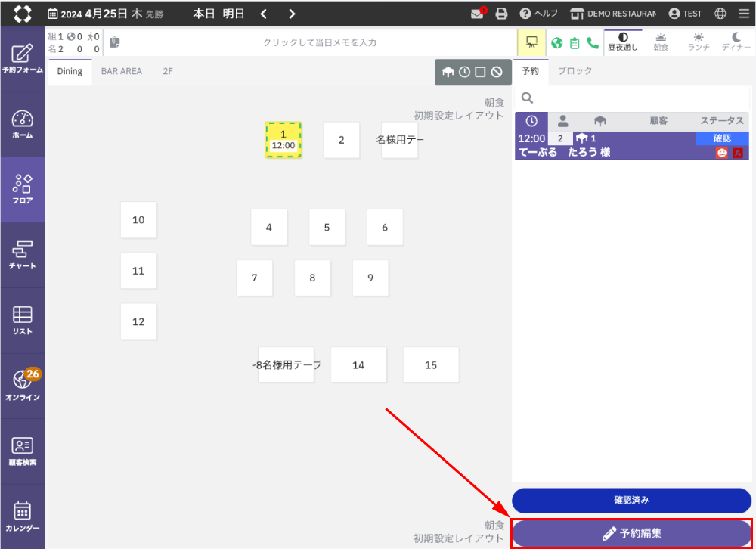Go to ホーム dashboard in sidebar
The image size is (756, 549).
(x=22, y=125)
